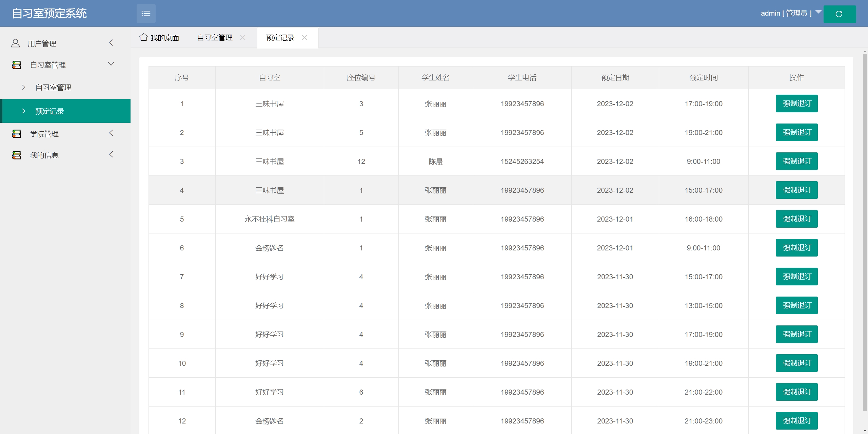Click 强制退订 for record 7
Screen dimensions: 868x434
pyautogui.click(x=796, y=277)
